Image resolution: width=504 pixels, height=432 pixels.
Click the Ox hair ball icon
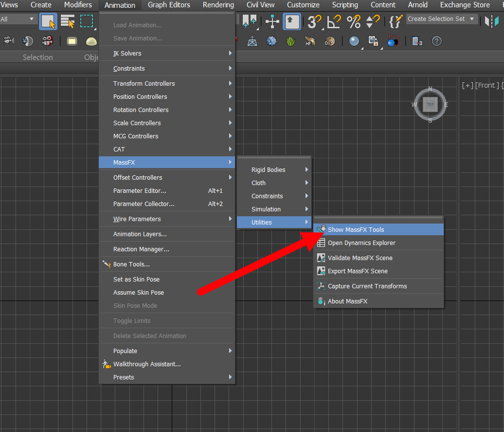pos(330,41)
